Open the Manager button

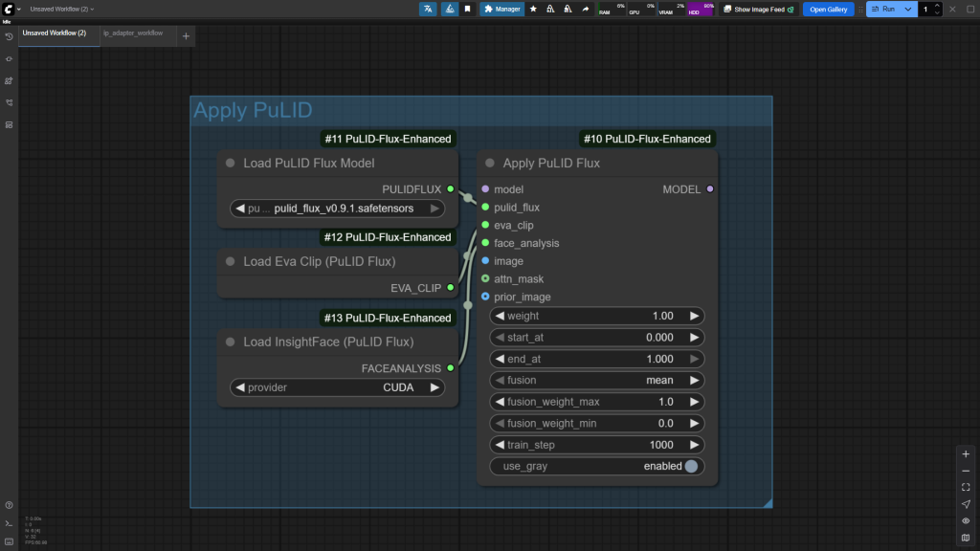(x=502, y=9)
